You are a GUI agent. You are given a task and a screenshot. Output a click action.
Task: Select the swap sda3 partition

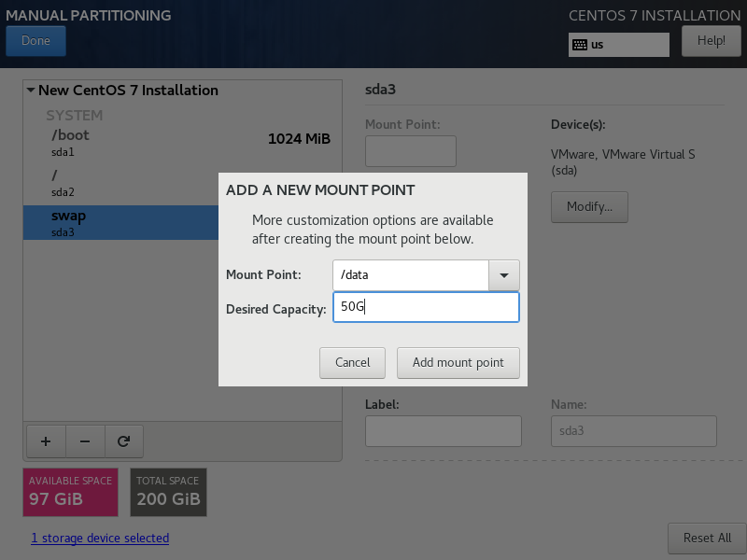click(121, 222)
